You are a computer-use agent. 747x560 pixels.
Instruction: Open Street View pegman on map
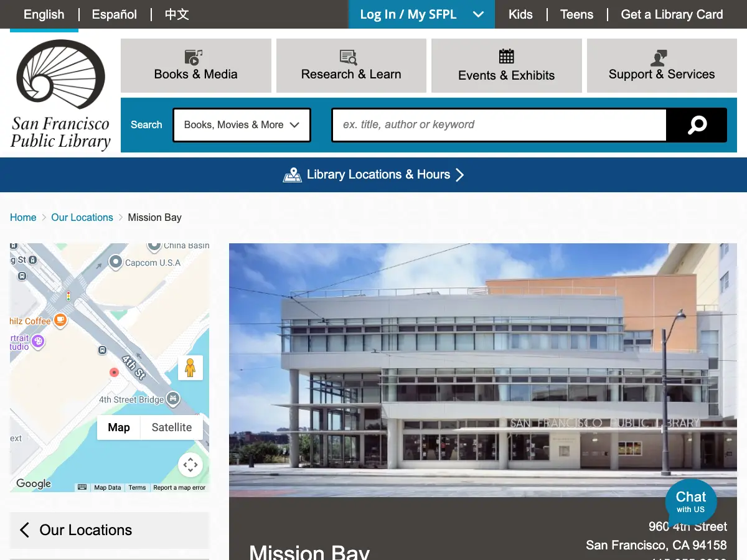(190, 368)
